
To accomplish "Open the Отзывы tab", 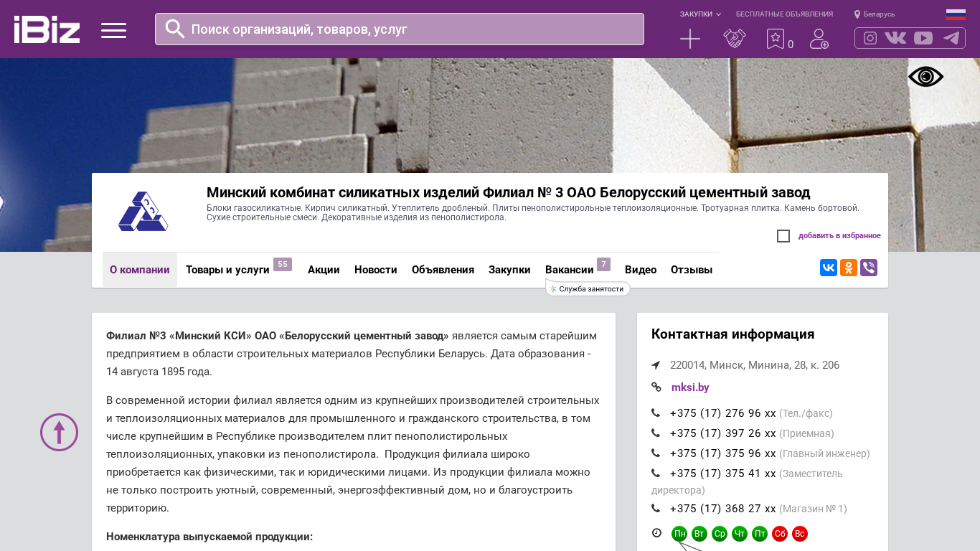I will (x=692, y=270).
